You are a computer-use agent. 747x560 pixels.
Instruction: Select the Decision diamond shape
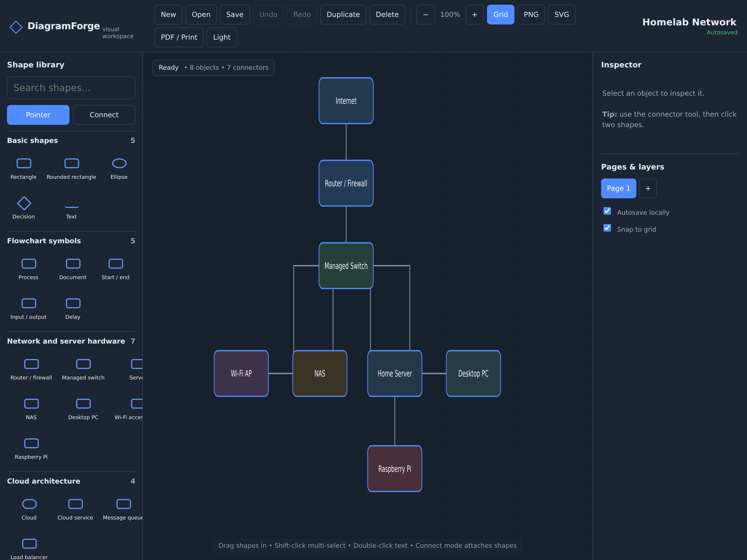(x=24, y=203)
